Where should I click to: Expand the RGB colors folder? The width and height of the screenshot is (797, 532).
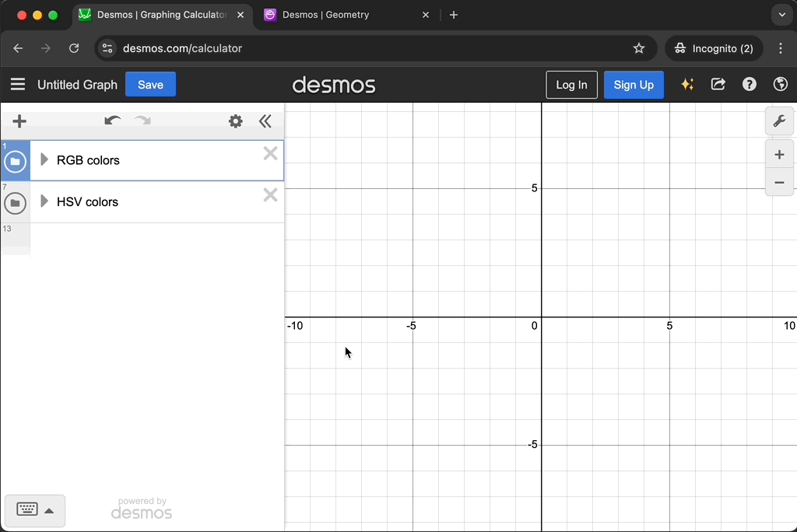point(44,160)
